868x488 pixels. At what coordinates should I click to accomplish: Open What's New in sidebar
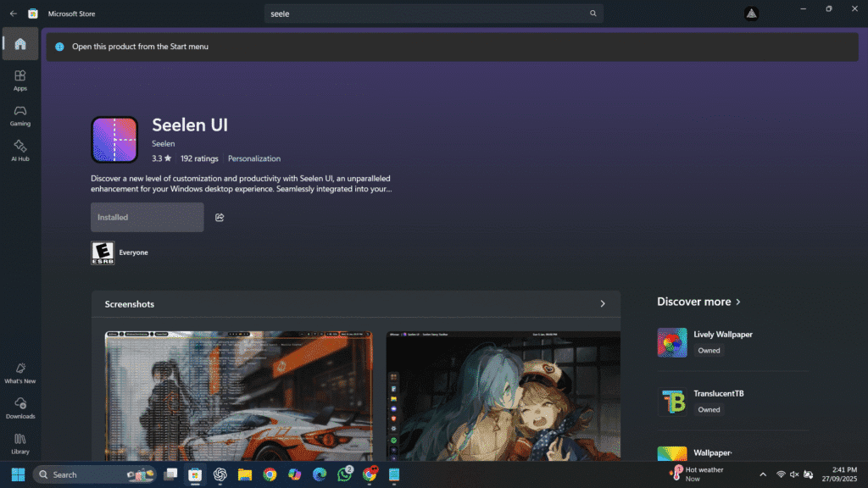[20, 373]
